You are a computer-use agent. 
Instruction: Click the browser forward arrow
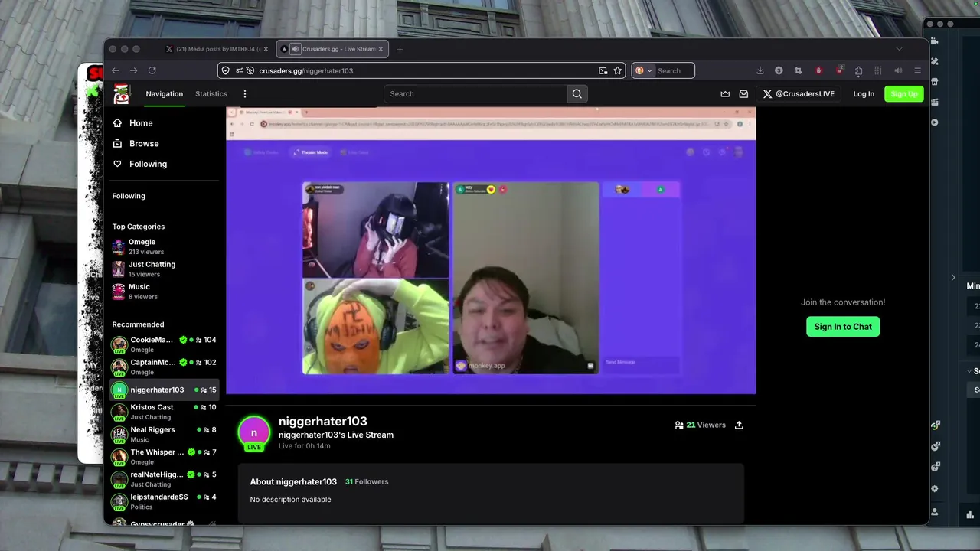[x=133, y=70]
